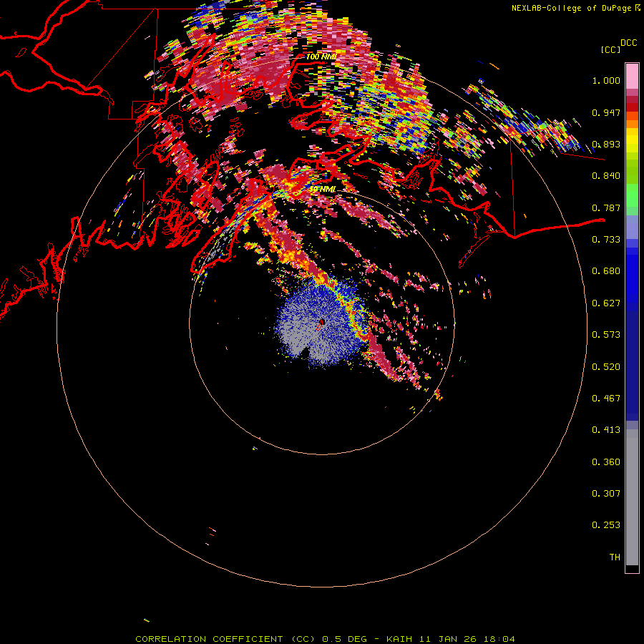Click the 0.413 value on the color scale
This screenshot has height=644, width=644.
(x=606, y=430)
